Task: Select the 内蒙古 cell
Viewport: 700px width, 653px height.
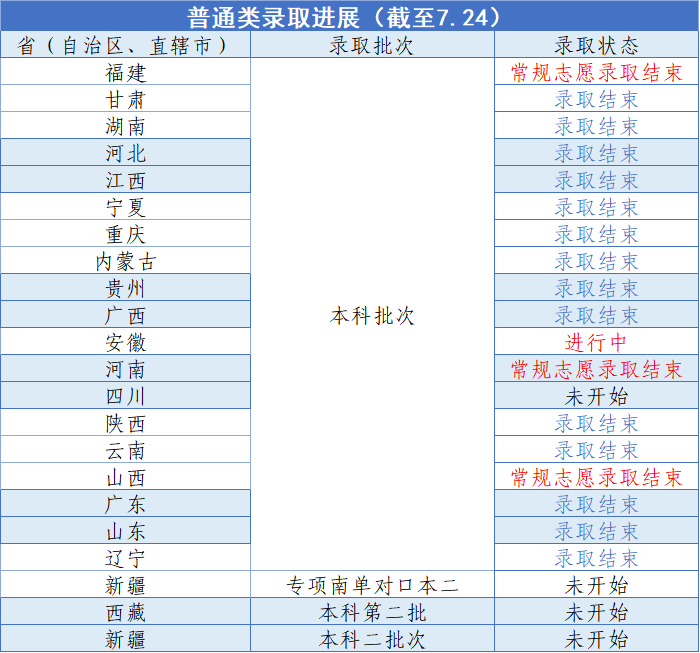Action: tap(125, 261)
